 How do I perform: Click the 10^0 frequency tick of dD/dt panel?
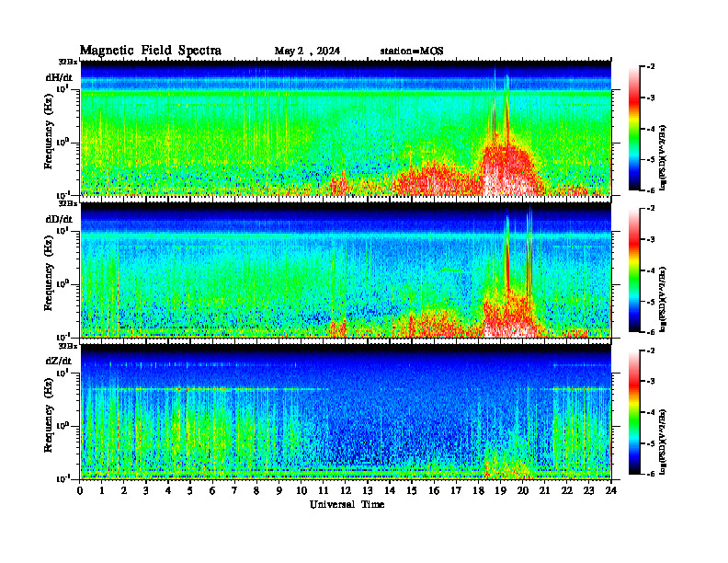63,284
